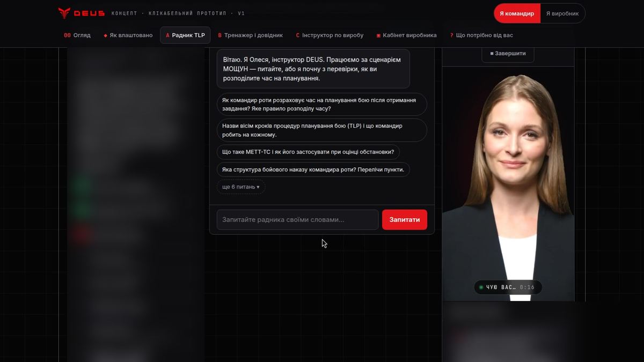644x362 pixels.
Task: Expand the "ще 6 питань" list
Action: tap(241, 187)
